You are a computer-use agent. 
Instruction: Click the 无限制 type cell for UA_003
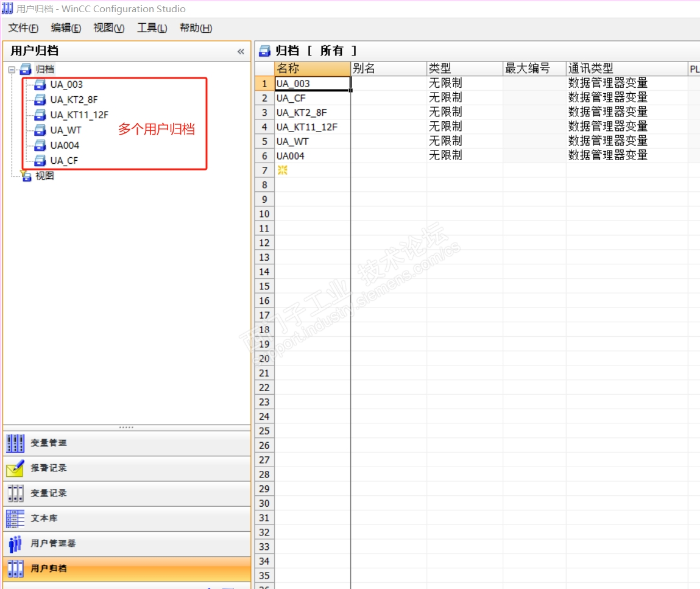pyautogui.click(x=465, y=83)
